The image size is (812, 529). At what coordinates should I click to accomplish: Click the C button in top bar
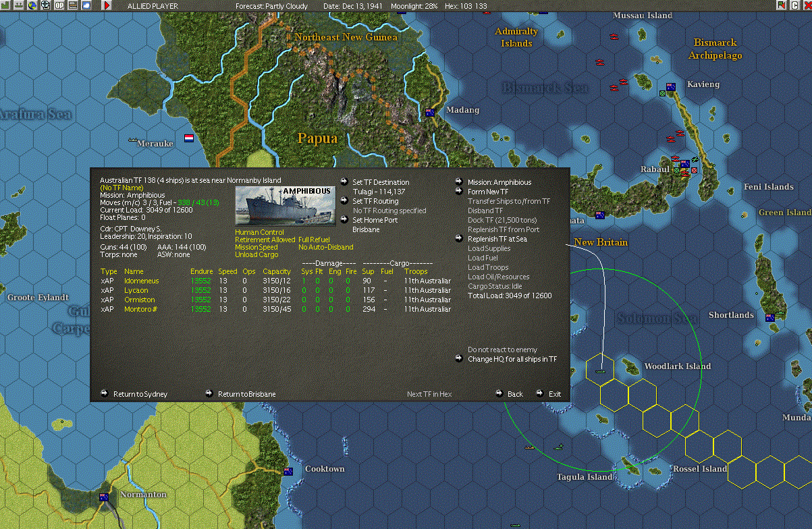point(794,5)
